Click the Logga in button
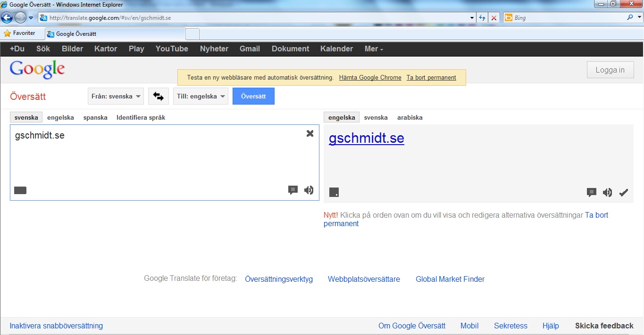This screenshot has height=335, width=644. tap(610, 70)
